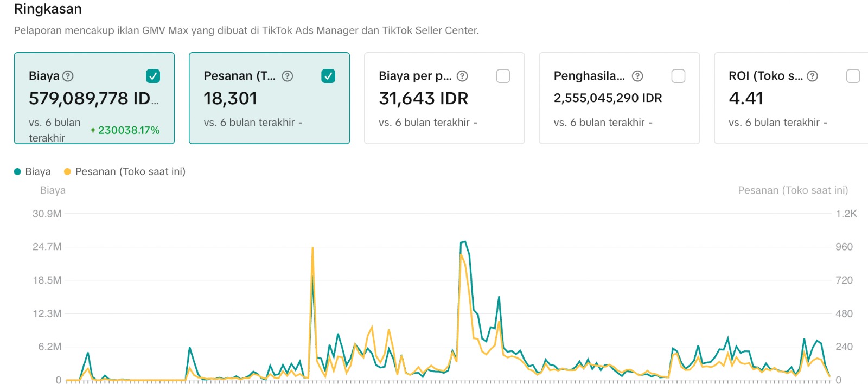Click the 960 right axis label
This screenshot has width=868, height=384.
[x=844, y=247]
